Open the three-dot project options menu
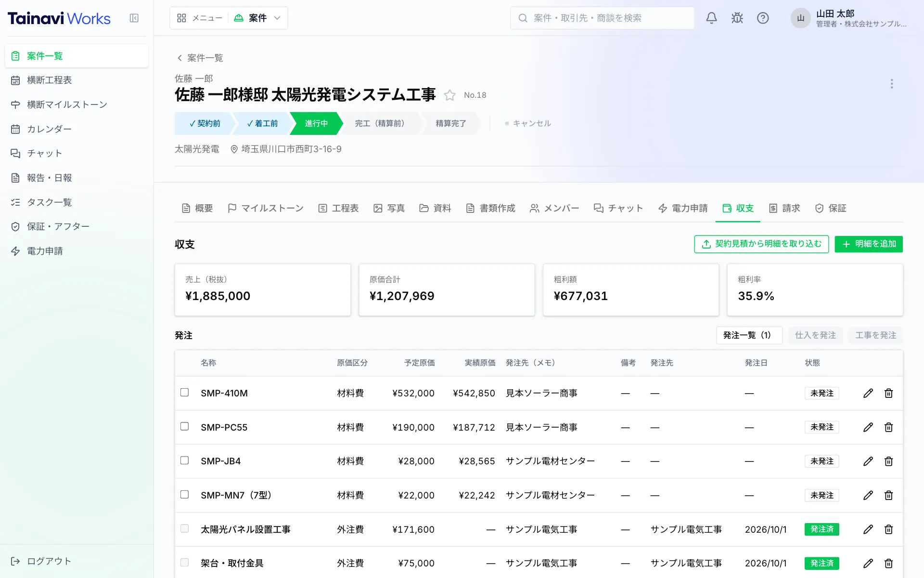 tap(892, 84)
